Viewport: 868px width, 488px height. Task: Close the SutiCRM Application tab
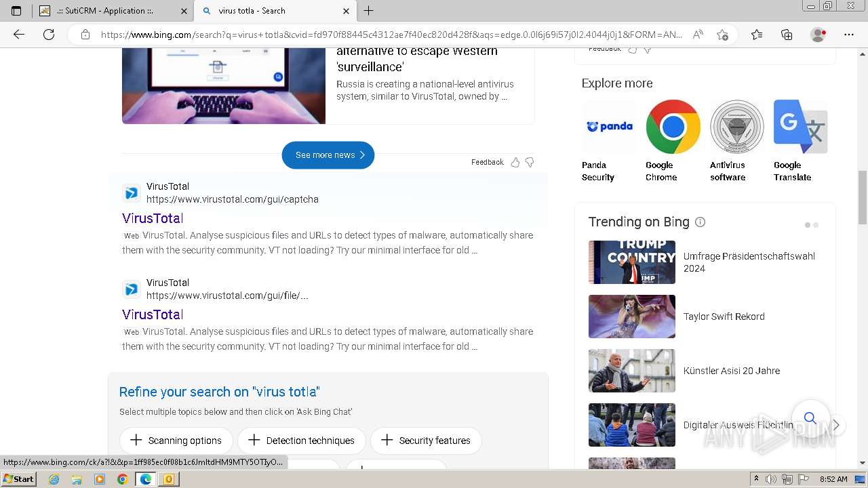[x=184, y=11]
